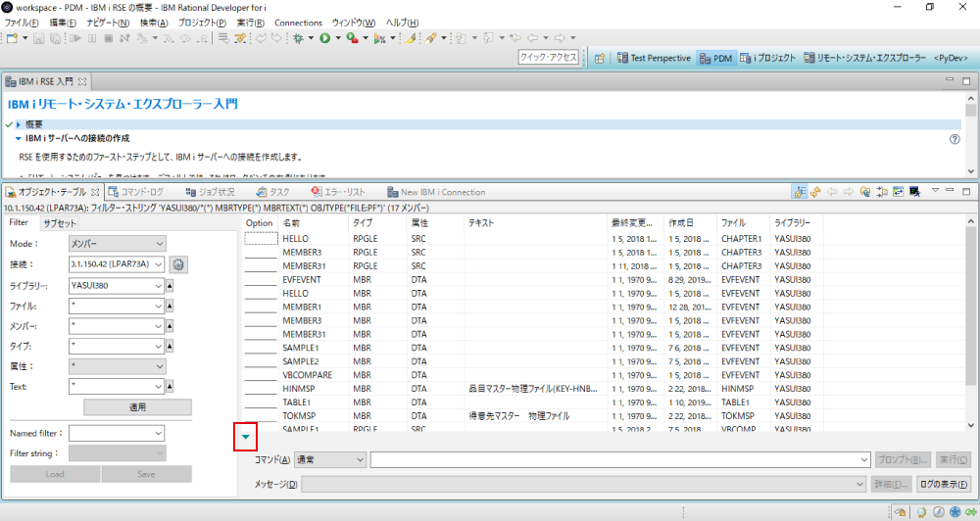
Task: Click the Object Table forward arrow icon
Action: [x=848, y=192]
